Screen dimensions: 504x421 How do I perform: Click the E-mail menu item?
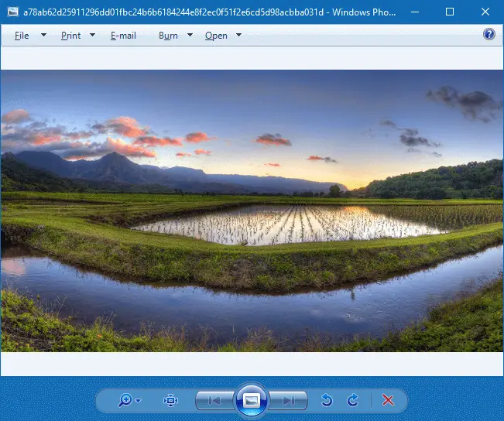click(123, 36)
